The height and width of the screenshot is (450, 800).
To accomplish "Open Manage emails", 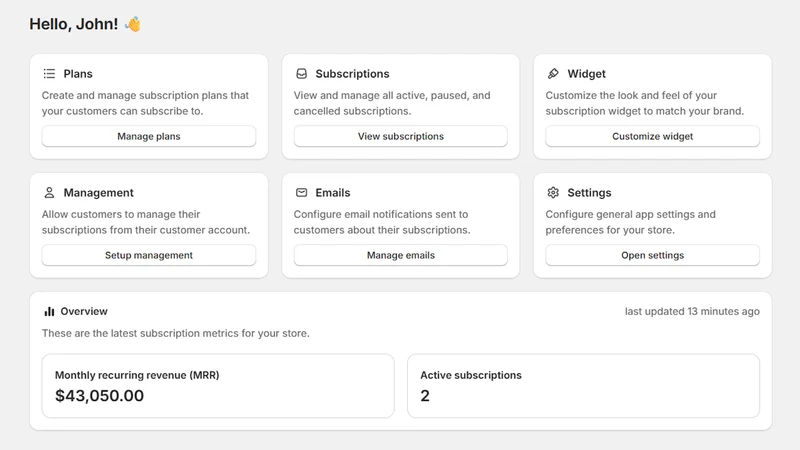I will click(x=401, y=255).
